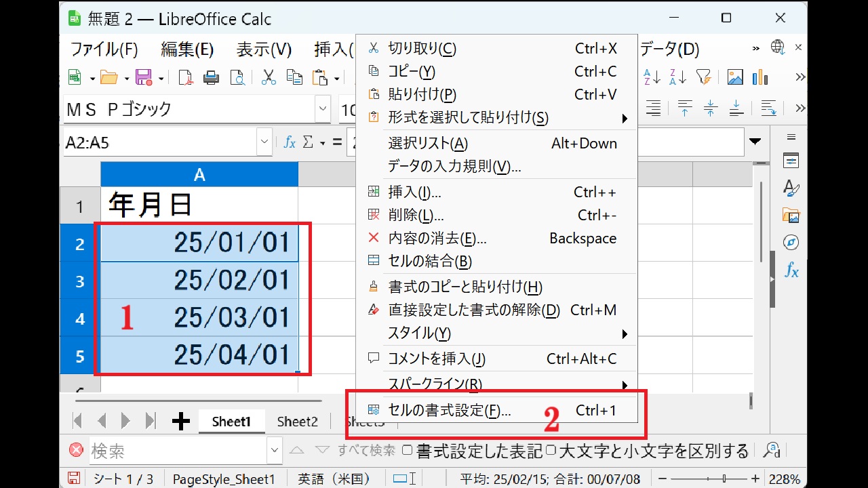Click the すべて検索 button
Image resolution: width=868 pixels, height=488 pixels.
point(366,450)
